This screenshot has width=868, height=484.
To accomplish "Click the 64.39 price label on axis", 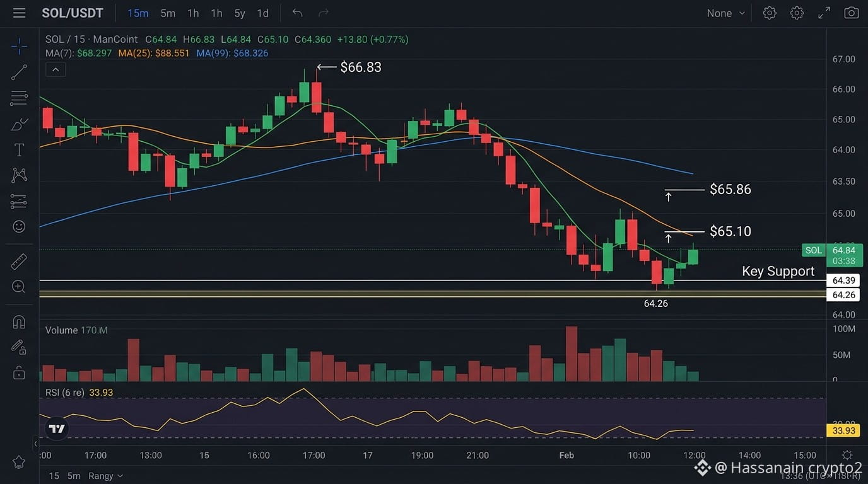I will click(843, 280).
